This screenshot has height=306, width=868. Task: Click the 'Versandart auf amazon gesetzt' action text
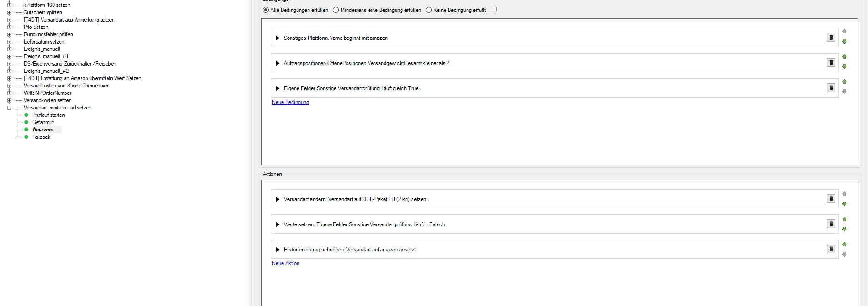click(381, 250)
